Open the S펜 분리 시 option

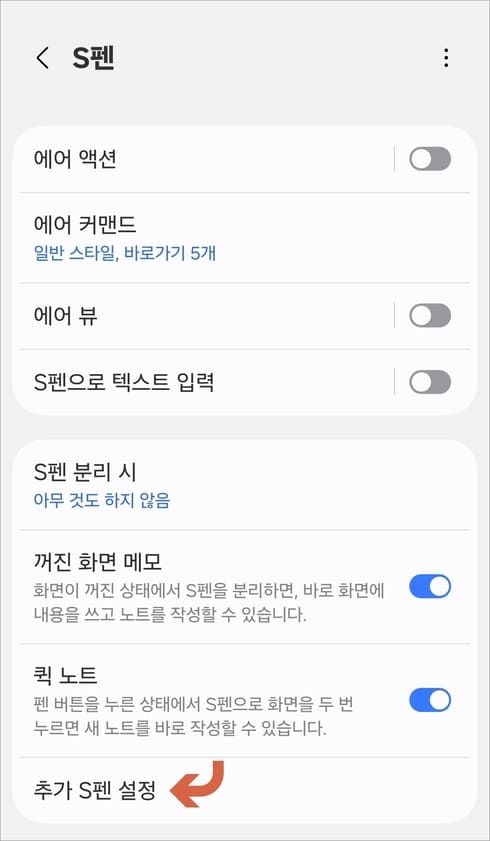[244, 485]
